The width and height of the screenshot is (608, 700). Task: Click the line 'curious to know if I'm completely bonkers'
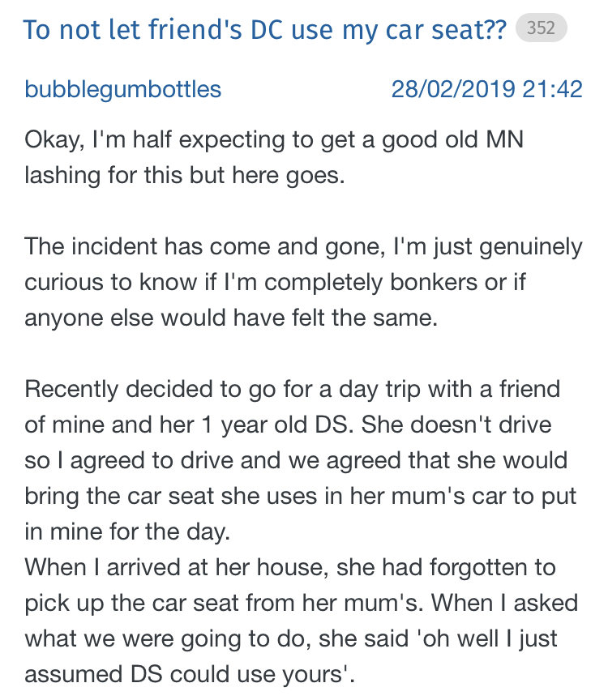275,282
